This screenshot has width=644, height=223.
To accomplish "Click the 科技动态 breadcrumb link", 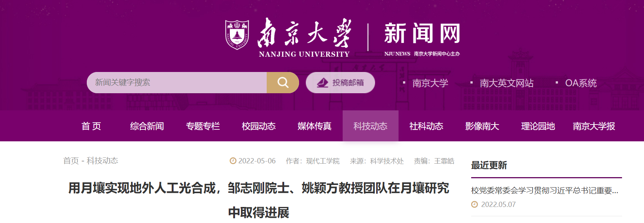I will pos(102,161).
